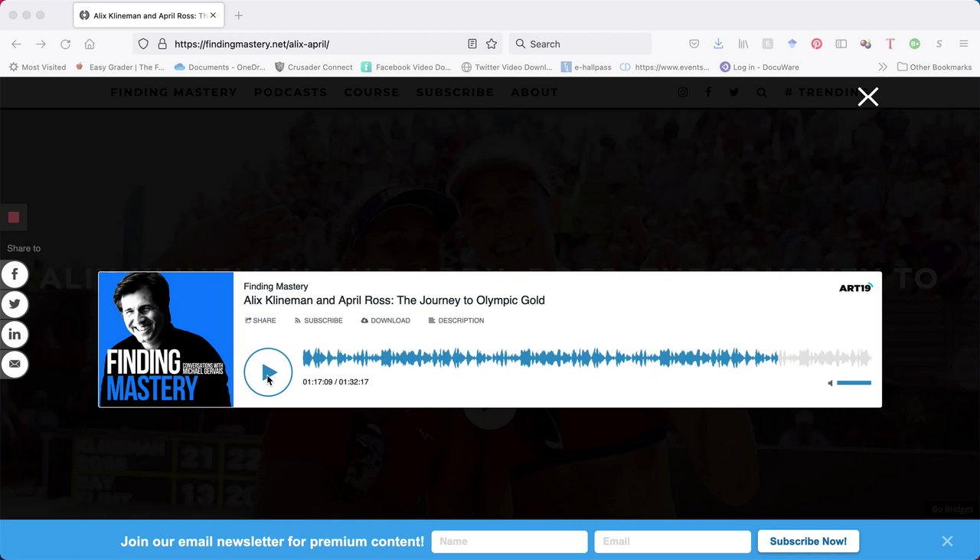Open a new browser tab

pos(239,15)
